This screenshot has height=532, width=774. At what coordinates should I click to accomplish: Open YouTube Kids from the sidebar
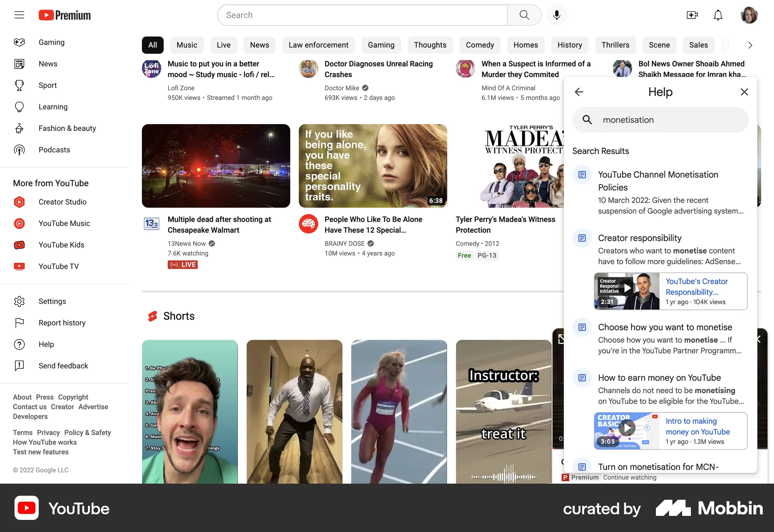(x=61, y=245)
